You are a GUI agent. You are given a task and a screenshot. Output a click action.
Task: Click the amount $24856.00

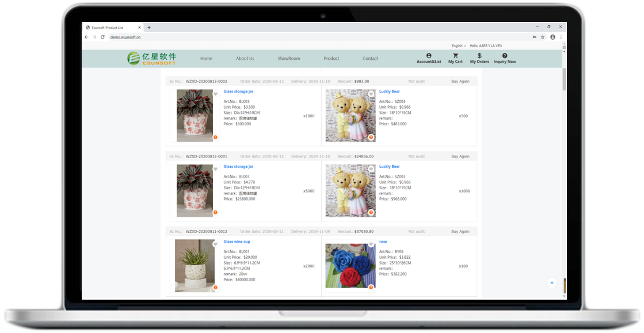pos(364,156)
